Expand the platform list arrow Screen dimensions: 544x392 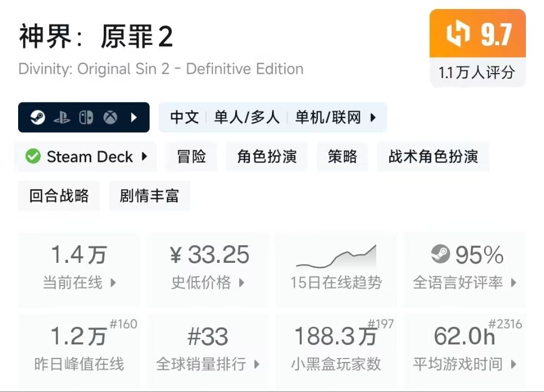click(x=134, y=117)
